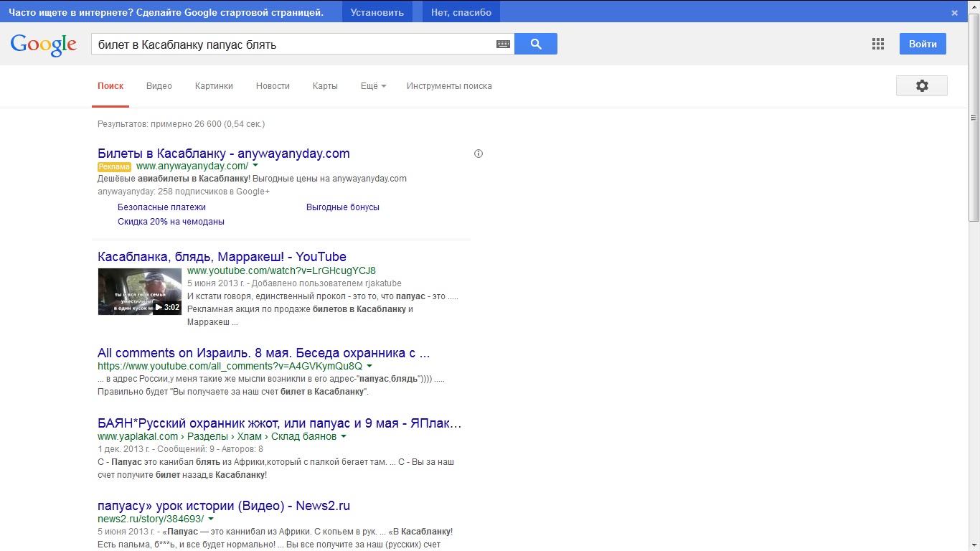980x551 pixels.
Task: Click the 'Результатов: примерно 26 600' stats text
Action: (182, 124)
